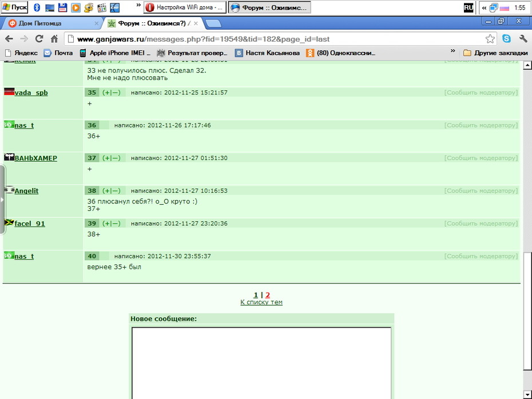Switch to the Дом Питомца tab

coord(51,23)
